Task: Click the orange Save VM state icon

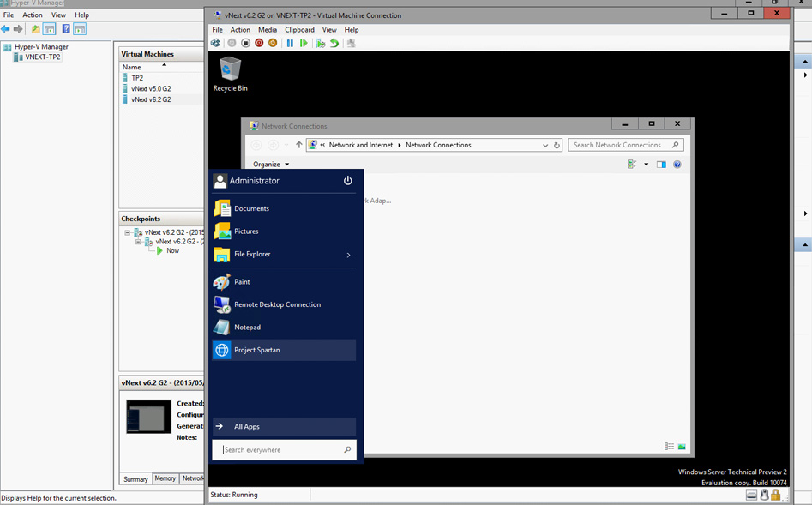Action: [x=273, y=43]
